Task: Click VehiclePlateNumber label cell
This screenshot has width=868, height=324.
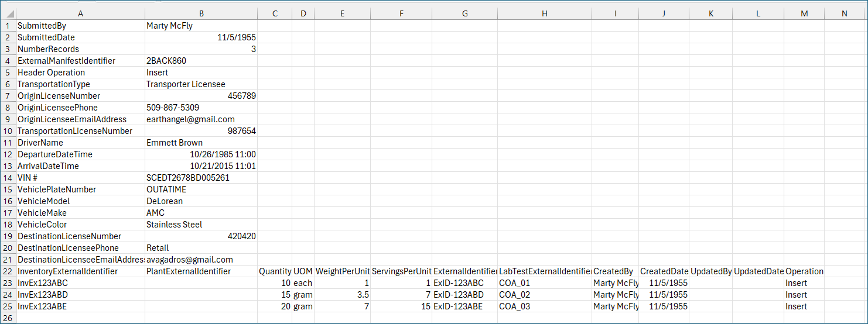Action: tap(80, 189)
